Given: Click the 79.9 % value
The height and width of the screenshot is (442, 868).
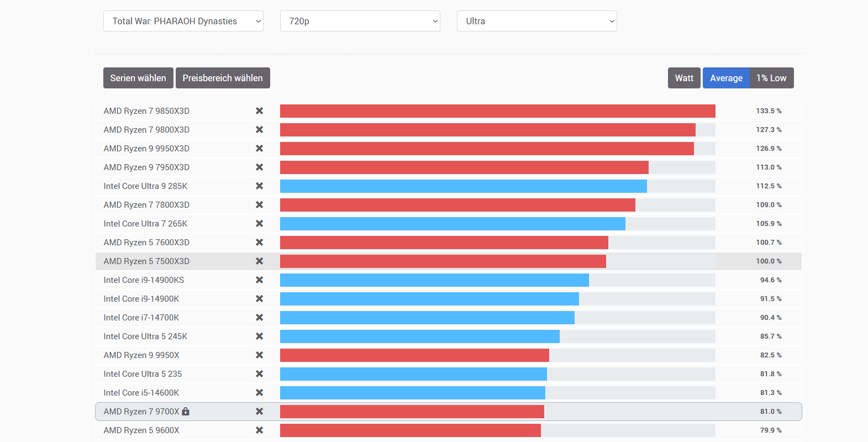Looking at the screenshot, I should point(771,430).
